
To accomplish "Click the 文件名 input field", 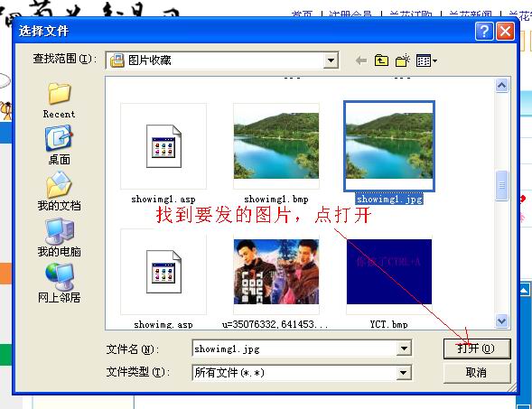I will (x=294, y=349).
